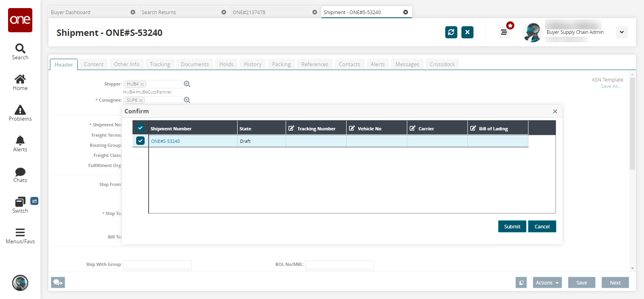This screenshot has width=644, height=299.
Task: Close the Shipment - ONE#S-53240 tab
Action: [x=406, y=12]
